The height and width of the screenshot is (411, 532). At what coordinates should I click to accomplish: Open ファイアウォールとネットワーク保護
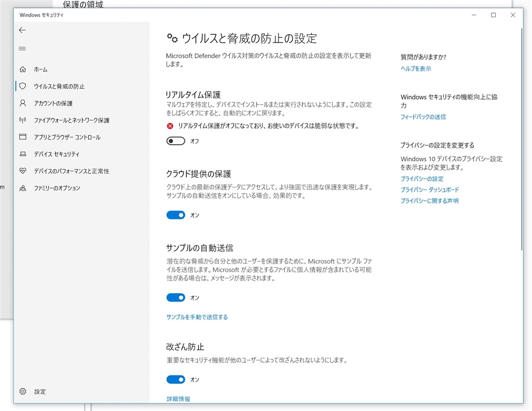[82, 120]
